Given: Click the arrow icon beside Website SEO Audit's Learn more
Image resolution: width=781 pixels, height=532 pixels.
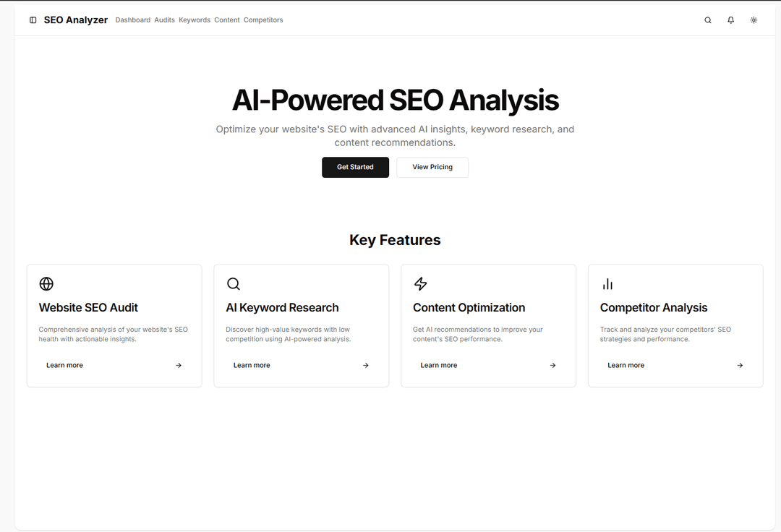Looking at the screenshot, I should [178, 365].
